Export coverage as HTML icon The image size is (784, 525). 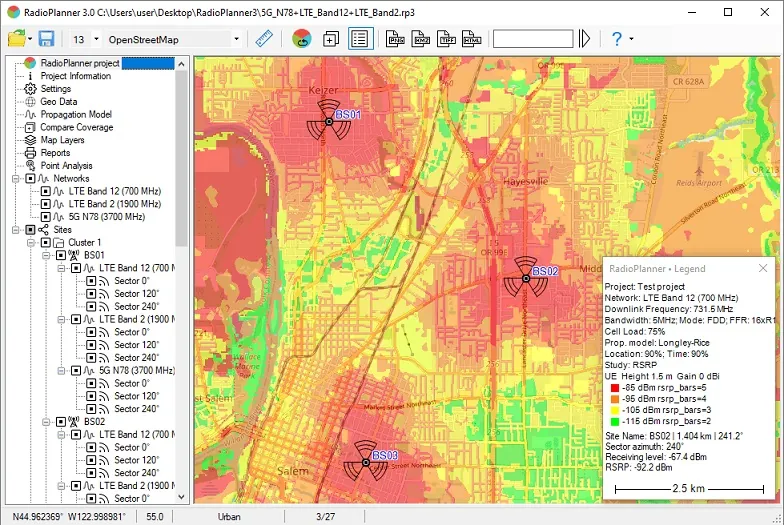click(x=472, y=38)
